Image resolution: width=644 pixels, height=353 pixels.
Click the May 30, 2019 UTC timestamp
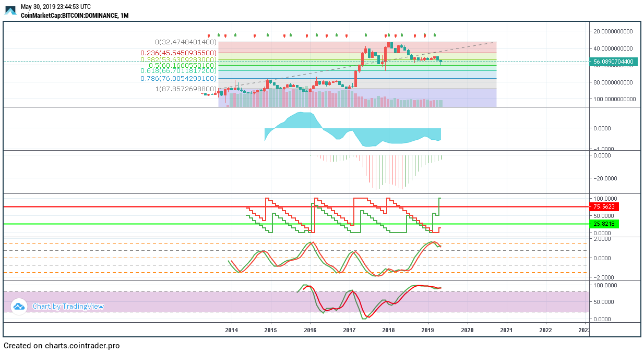click(55, 7)
